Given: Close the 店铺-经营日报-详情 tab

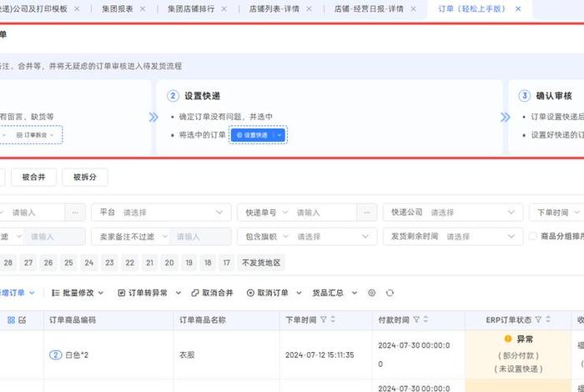Looking at the screenshot, I should point(414,9).
